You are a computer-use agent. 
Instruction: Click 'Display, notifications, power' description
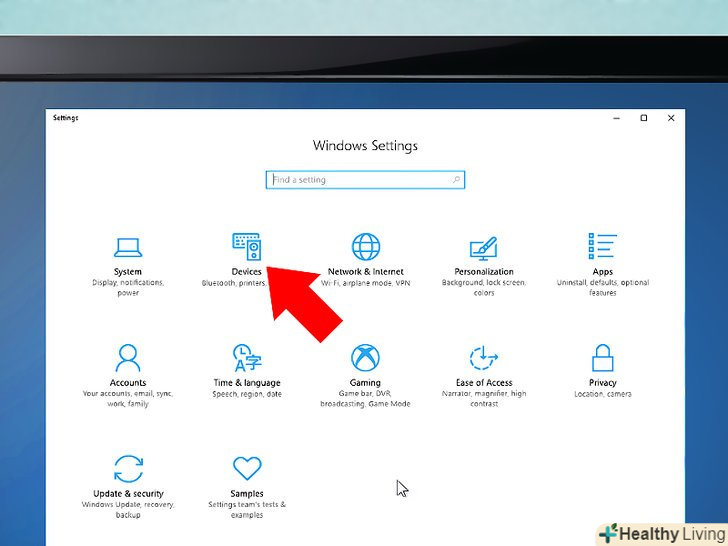coord(128,288)
